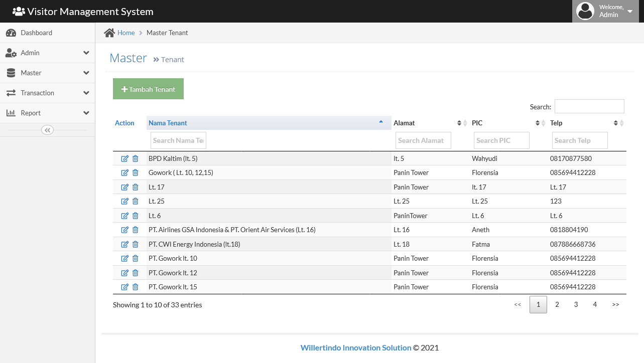The height and width of the screenshot is (363, 644).
Task: Click the Master Tenant breadcrumb text
Action: click(x=167, y=33)
